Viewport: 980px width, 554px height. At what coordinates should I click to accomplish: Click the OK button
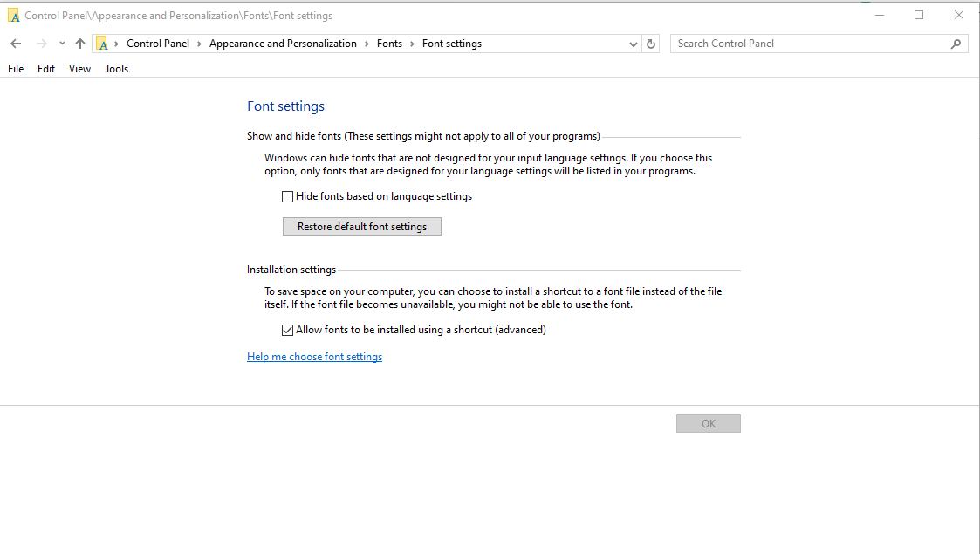pyautogui.click(x=708, y=424)
